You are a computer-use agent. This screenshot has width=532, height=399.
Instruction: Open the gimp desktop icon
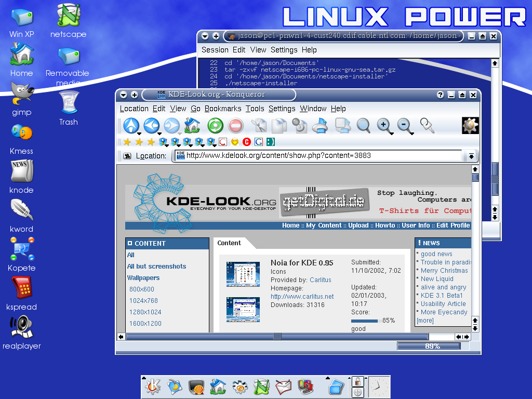pyautogui.click(x=22, y=98)
